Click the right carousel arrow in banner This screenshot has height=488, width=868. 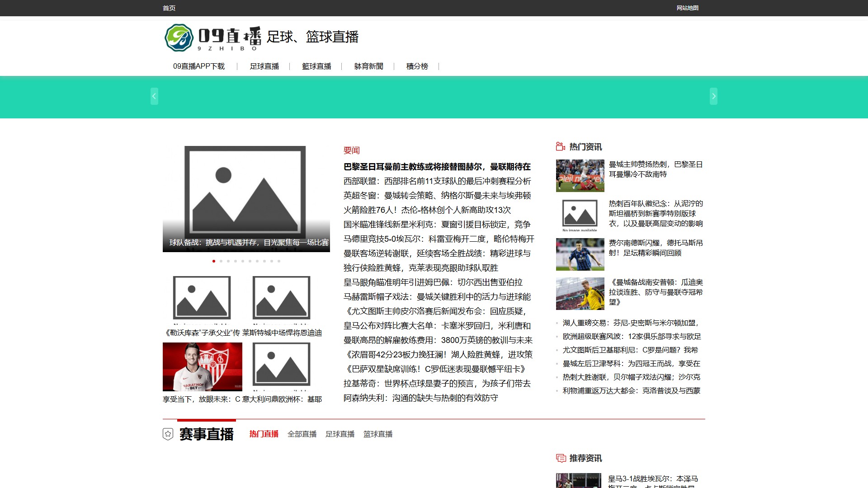[x=713, y=96]
